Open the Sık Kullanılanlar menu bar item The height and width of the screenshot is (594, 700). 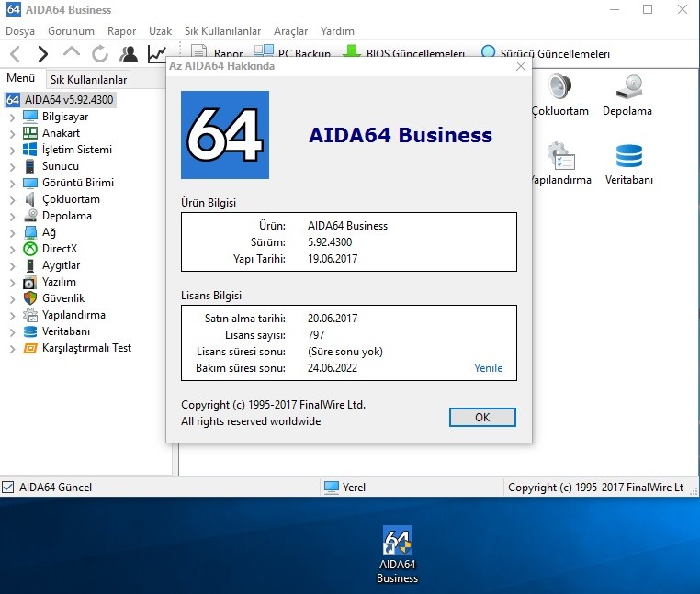tap(222, 31)
